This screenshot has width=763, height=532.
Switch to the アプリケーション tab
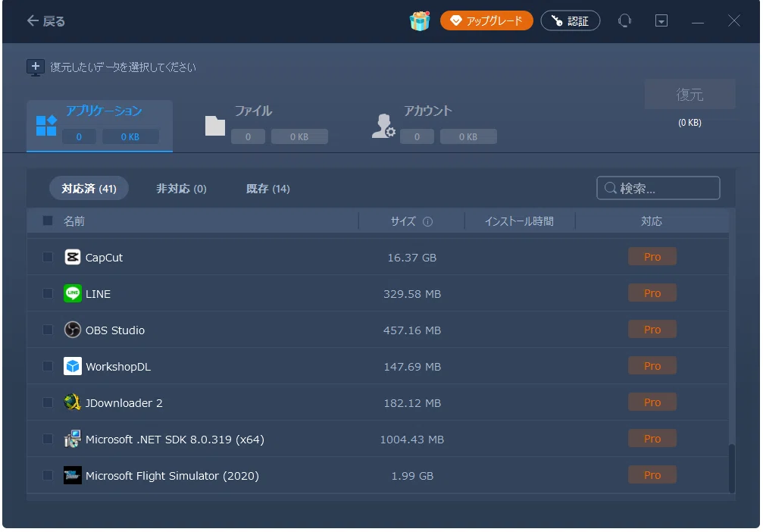click(x=100, y=126)
